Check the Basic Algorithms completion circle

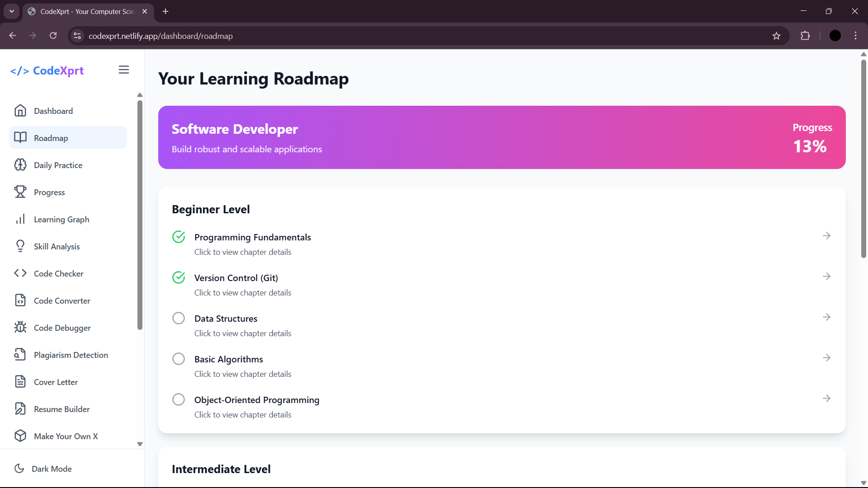[x=179, y=359]
